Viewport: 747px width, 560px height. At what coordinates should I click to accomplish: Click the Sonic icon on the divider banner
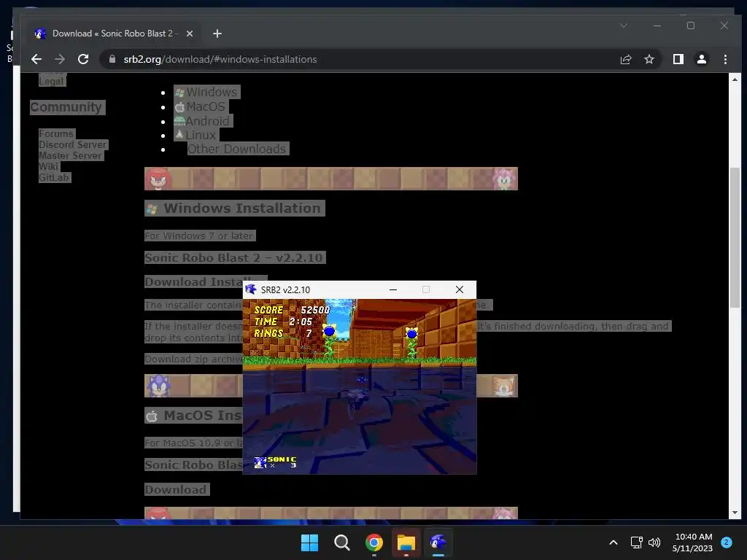pos(158,386)
